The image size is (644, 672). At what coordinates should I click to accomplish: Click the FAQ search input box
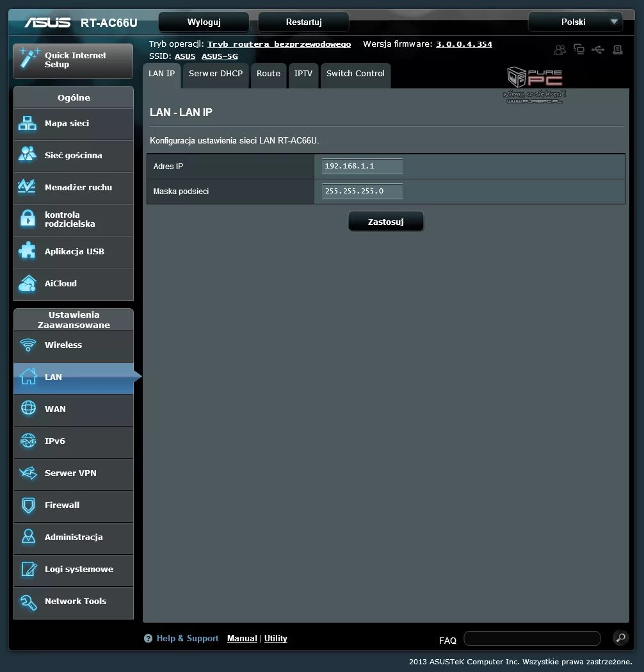point(532,638)
